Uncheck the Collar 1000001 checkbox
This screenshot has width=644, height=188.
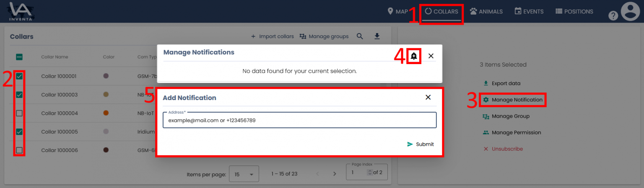(x=19, y=76)
